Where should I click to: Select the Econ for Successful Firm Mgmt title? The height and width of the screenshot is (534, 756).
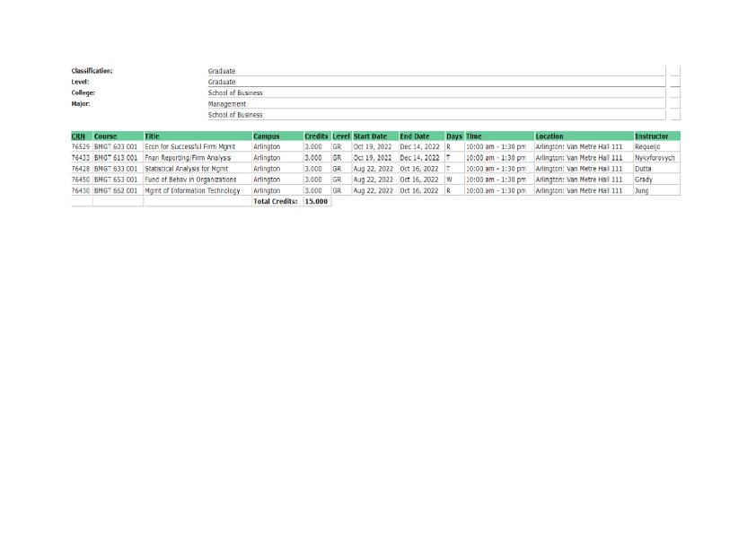tap(186, 146)
